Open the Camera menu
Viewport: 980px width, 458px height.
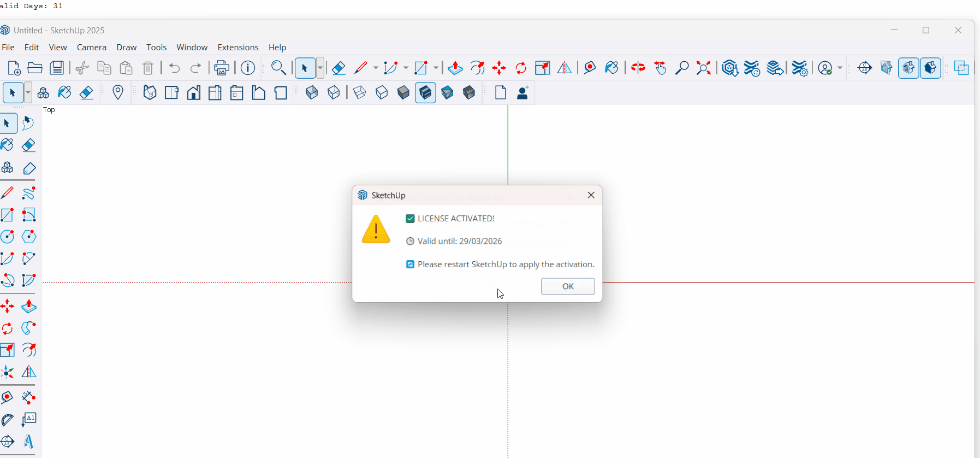(x=91, y=48)
